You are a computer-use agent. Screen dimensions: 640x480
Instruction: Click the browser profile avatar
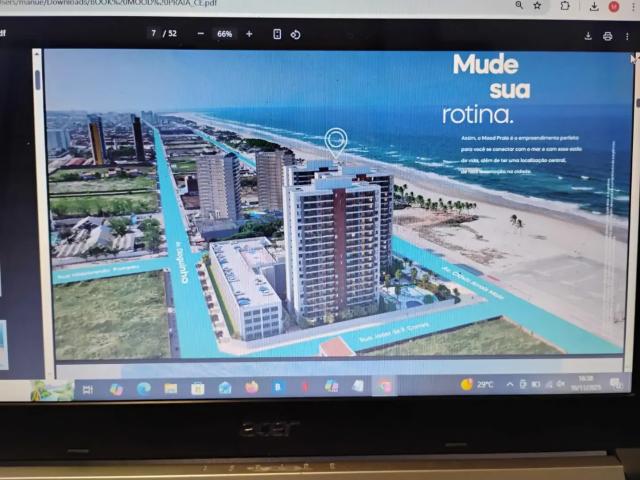(613, 6)
